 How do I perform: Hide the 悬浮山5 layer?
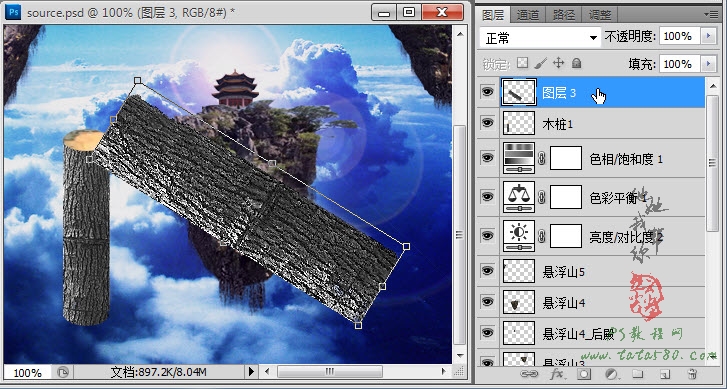(x=487, y=271)
